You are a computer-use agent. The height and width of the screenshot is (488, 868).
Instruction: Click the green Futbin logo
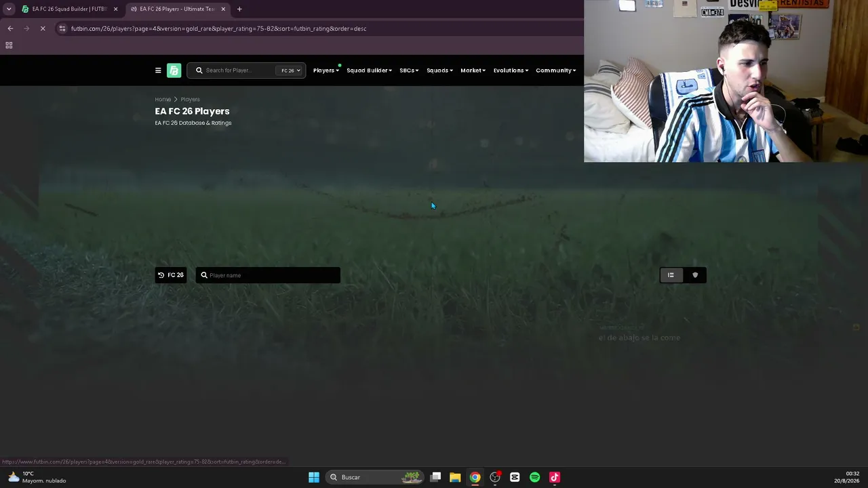[x=174, y=70]
